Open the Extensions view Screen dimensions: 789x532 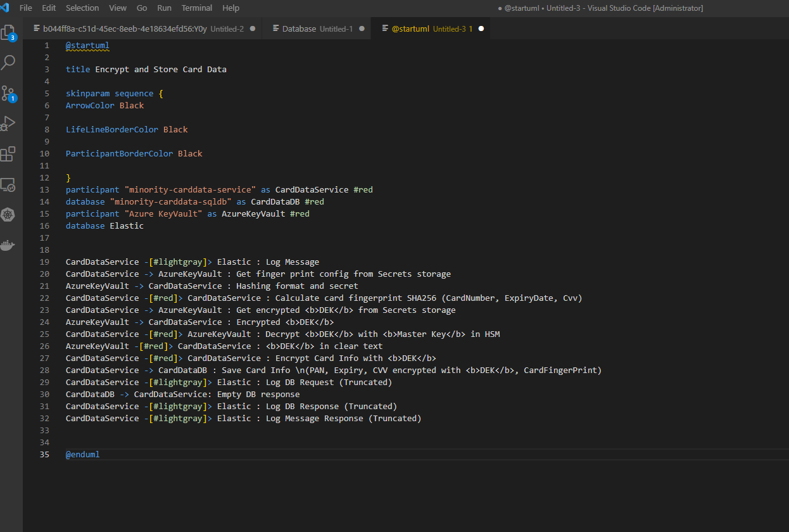click(8, 154)
